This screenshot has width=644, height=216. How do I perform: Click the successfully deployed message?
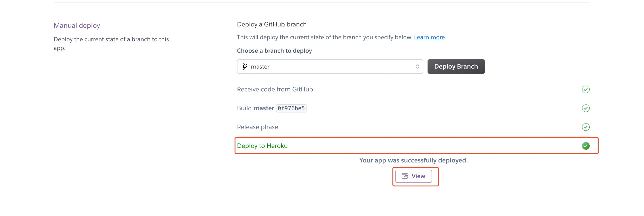pos(413,160)
